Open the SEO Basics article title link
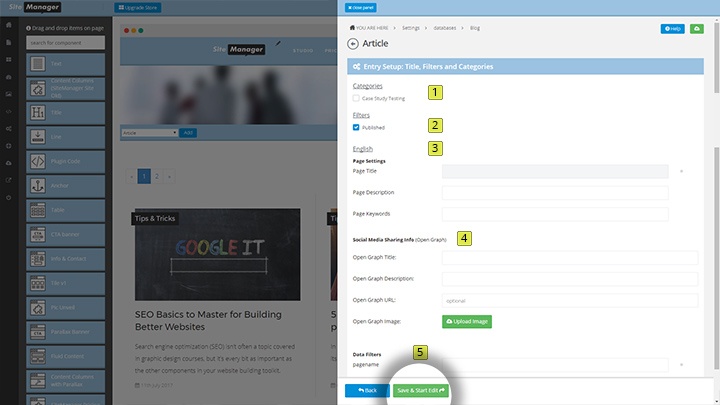This screenshot has height=405, width=720. [x=208, y=321]
